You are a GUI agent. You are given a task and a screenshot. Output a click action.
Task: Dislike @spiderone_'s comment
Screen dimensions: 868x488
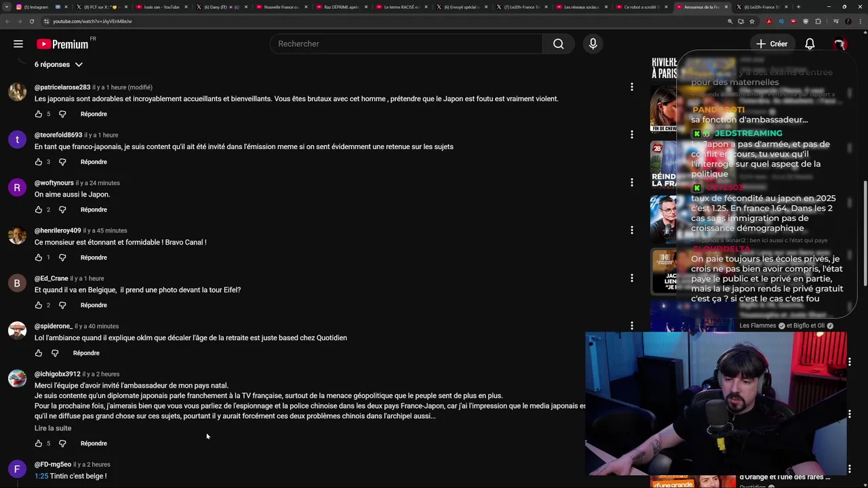point(55,353)
